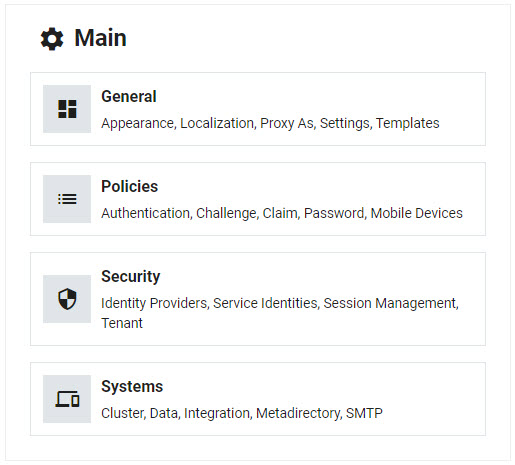This screenshot has height=465, width=515.
Task: Select Tenant in the Security card
Action: tap(122, 323)
